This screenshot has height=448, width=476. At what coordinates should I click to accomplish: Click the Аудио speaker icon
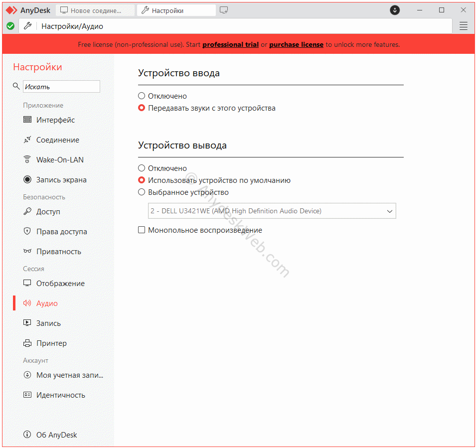click(27, 303)
